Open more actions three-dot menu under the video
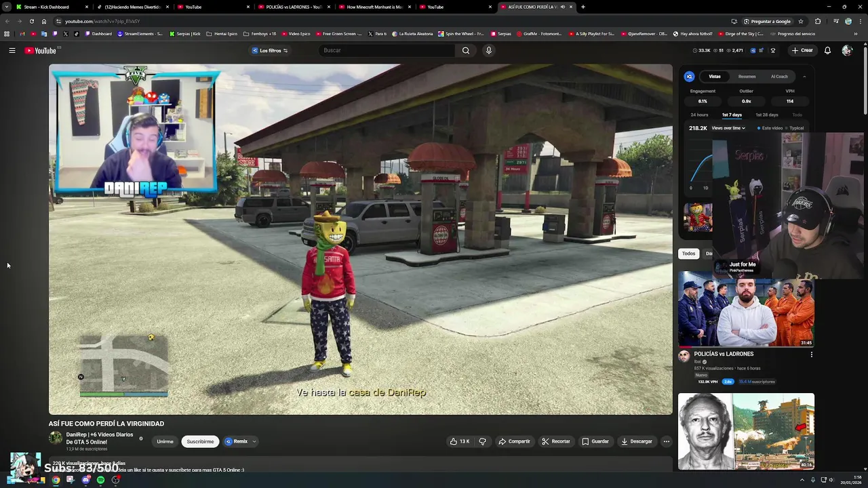868x488 pixels. click(x=666, y=441)
